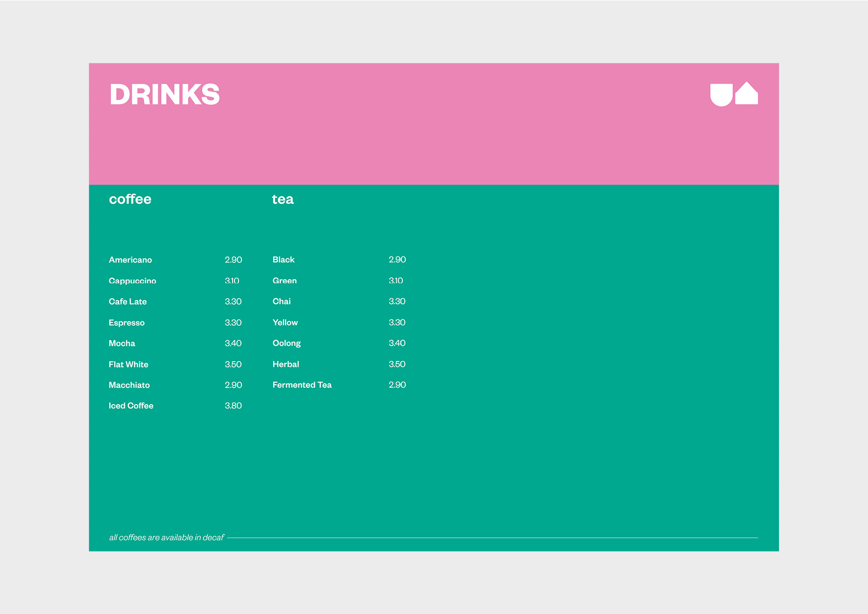Select Green in the tea column
The image size is (868, 614).
[x=285, y=281]
